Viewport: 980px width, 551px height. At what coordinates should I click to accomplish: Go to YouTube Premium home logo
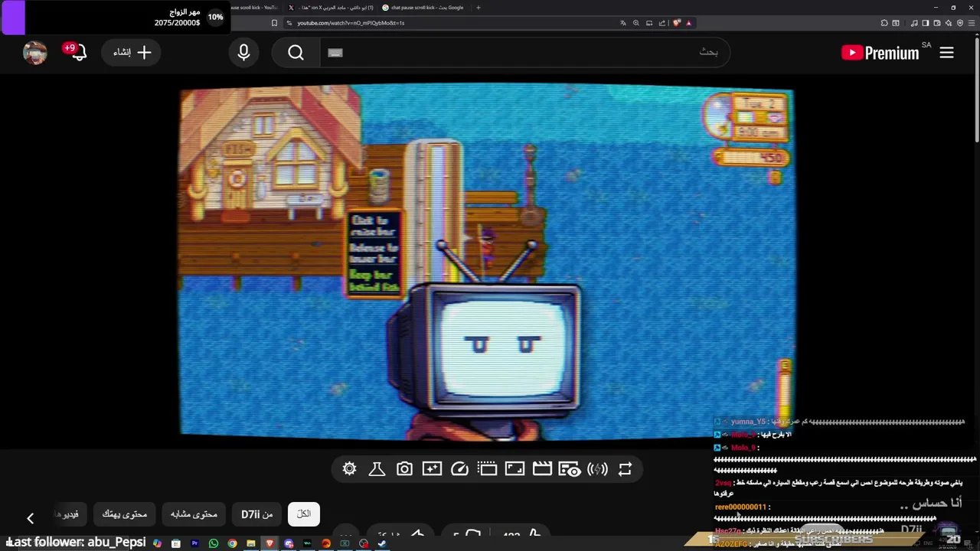(880, 52)
